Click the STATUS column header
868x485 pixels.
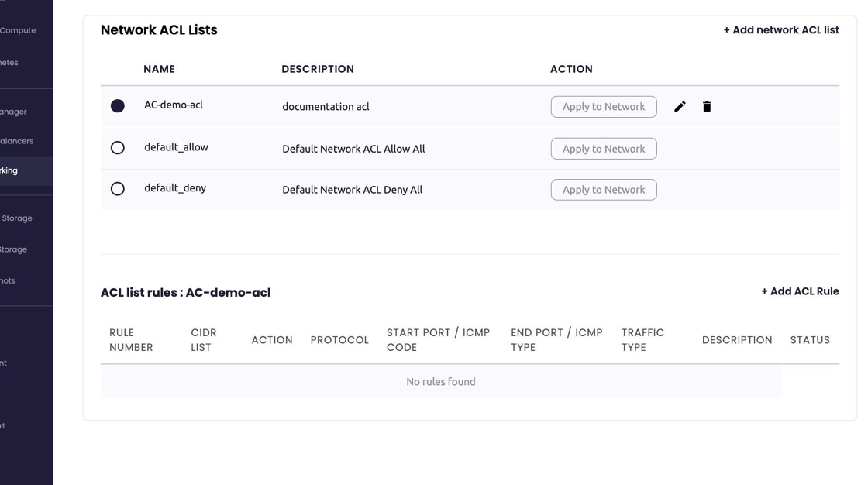tap(809, 340)
